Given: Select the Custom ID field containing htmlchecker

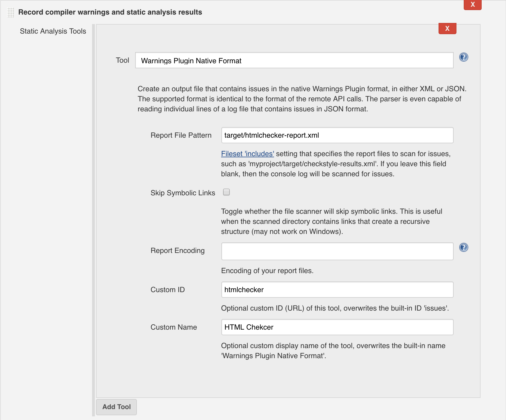Looking at the screenshot, I should (x=337, y=290).
